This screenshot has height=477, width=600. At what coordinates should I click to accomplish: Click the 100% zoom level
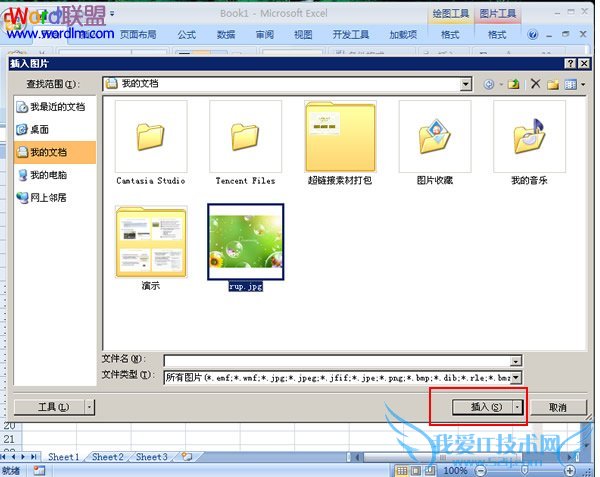[455, 470]
